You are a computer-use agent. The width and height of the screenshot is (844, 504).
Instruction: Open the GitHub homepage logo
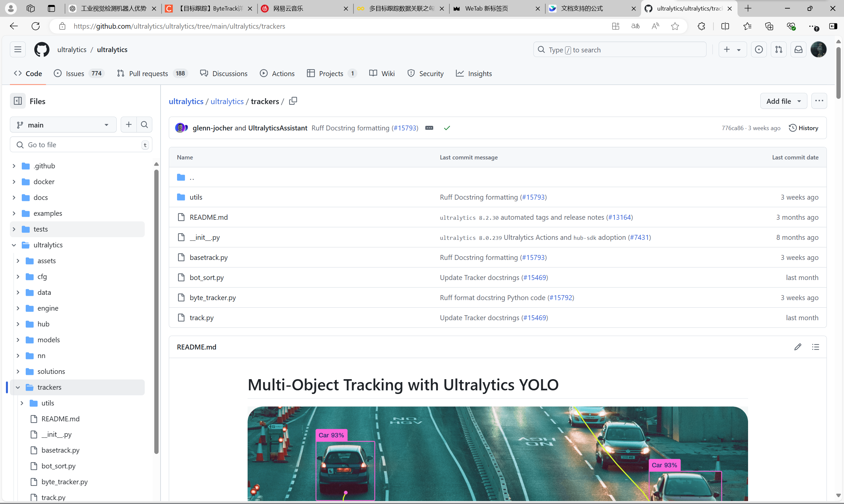tap(42, 50)
